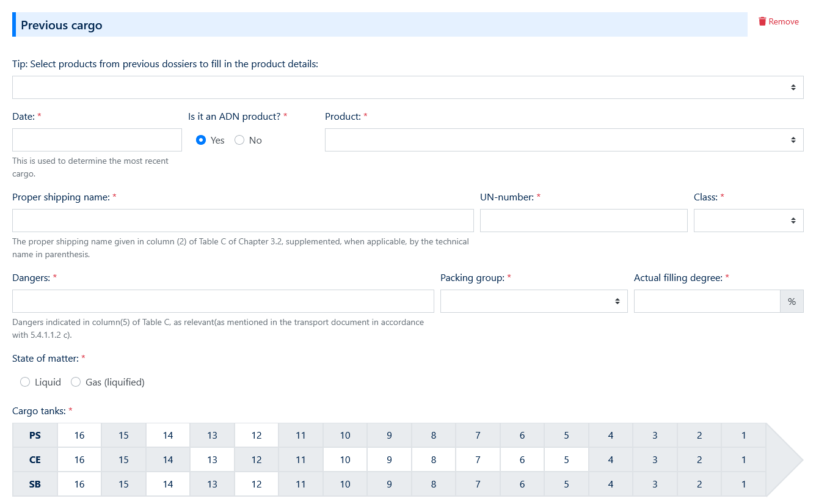This screenshot has width=816, height=504.
Task: Open the Packing group dropdown
Action: (x=533, y=301)
